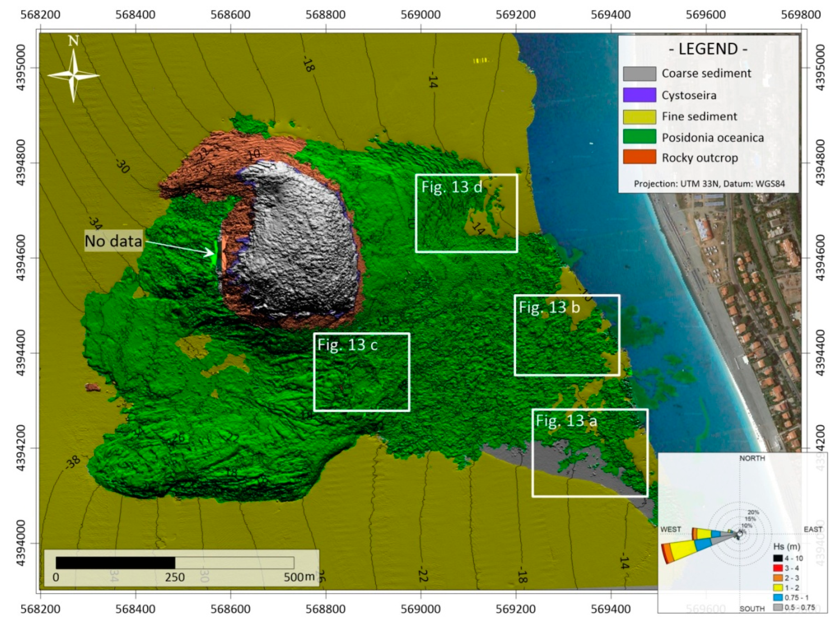840x625 pixels.
Task: Click the black '4 - 10' wave height swatch
Action: click(x=778, y=558)
